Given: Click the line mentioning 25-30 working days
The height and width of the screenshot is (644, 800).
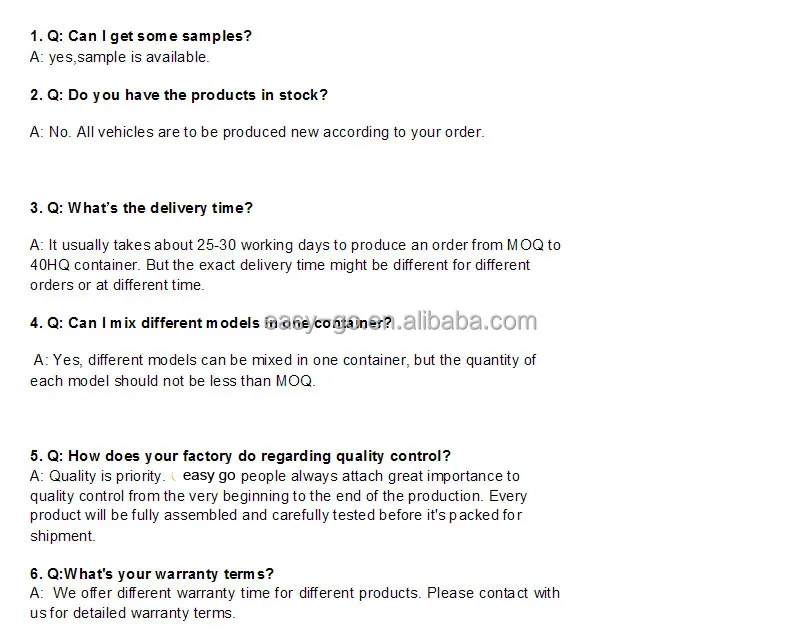Looking at the screenshot, I should coord(295,245).
